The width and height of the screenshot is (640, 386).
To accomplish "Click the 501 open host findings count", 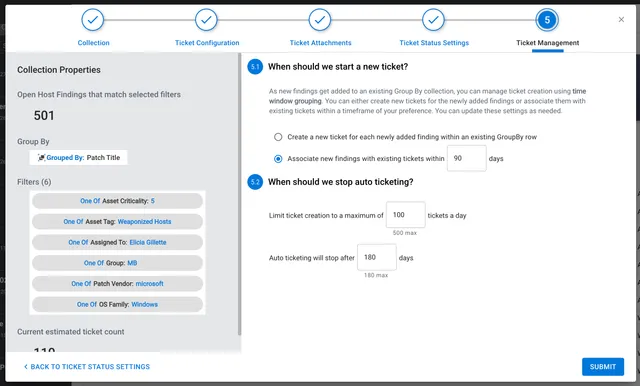I will pos(44,115).
